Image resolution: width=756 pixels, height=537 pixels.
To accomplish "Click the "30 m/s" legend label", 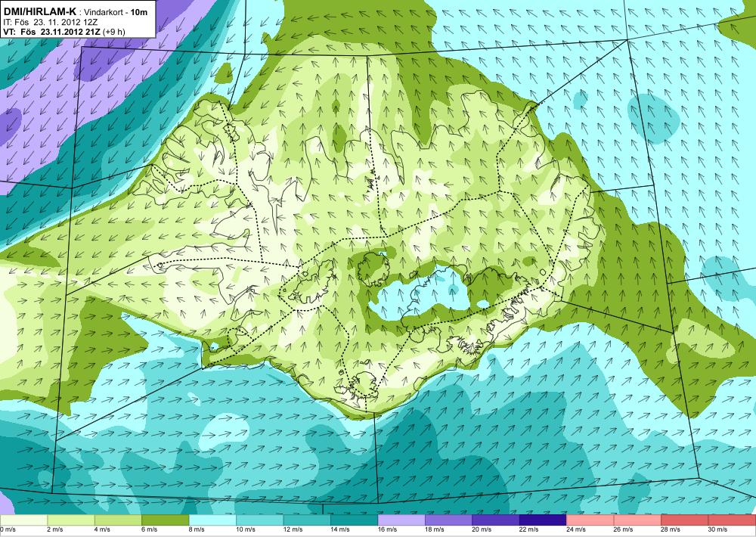I will click(718, 529).
